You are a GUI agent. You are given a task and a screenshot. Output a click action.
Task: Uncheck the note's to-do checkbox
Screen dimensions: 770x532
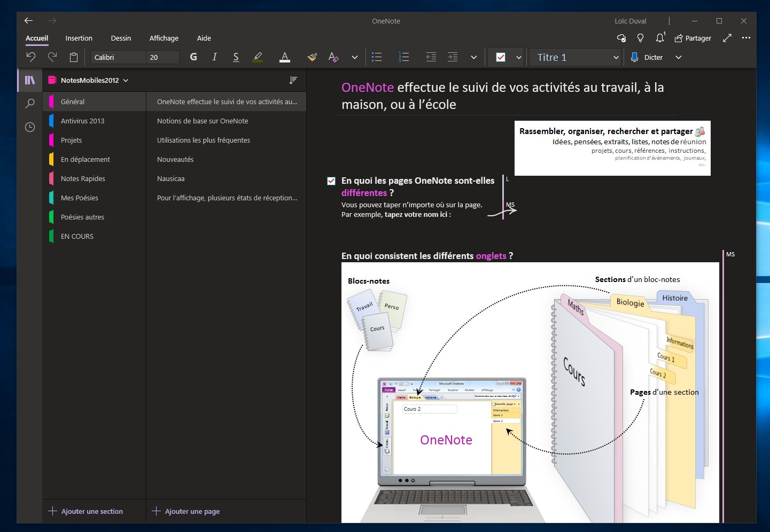pyautogui.click(x=331, y=181)
